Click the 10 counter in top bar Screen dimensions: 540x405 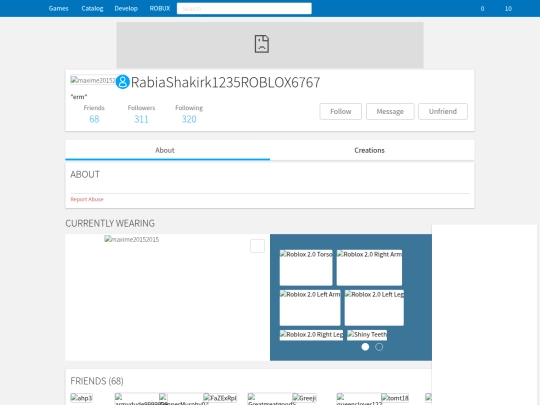pyautogui.click(x=508, y=9)
